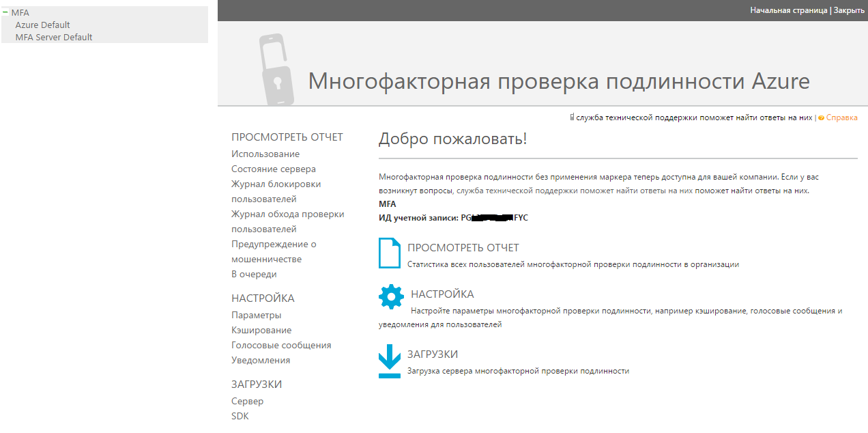Click the support icon before служба техподдержки
868x433 pixels.
(571, 116)
